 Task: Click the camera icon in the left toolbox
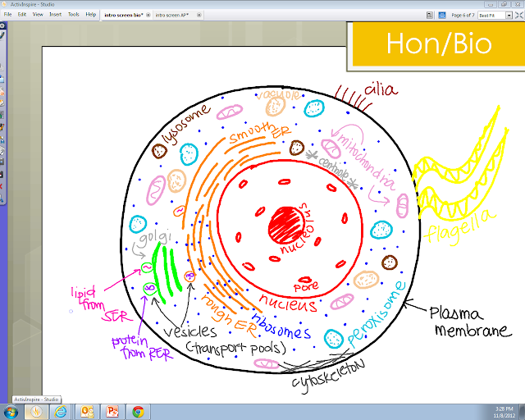(x=2, y=162)
